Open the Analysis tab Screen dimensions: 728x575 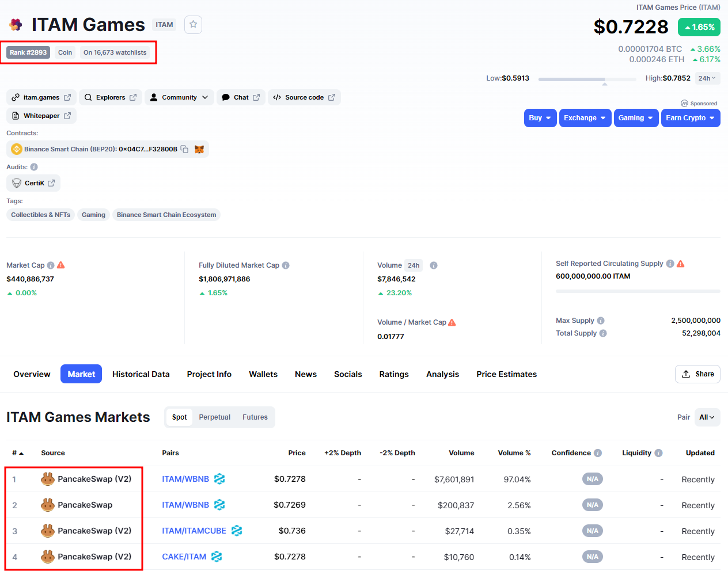pos(442,374)
